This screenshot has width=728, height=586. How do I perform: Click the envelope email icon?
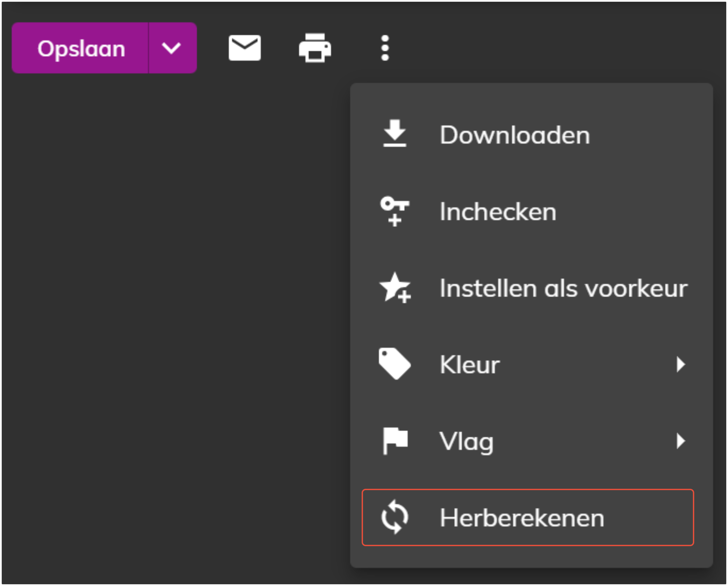tap(244, 48)
